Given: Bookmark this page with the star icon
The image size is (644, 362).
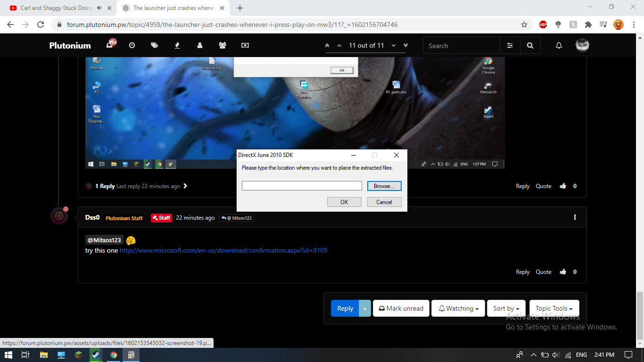Looking at the screenshot, I should [x=524, y=25].
